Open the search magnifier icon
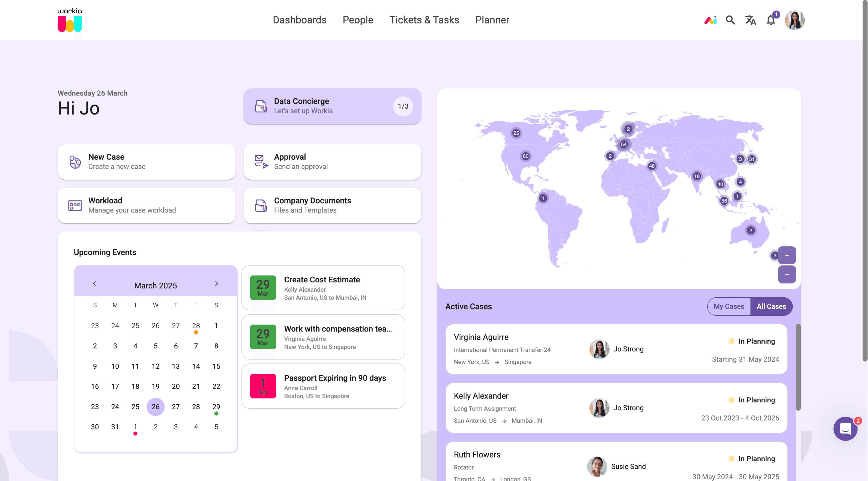 [x=730, y=20]
